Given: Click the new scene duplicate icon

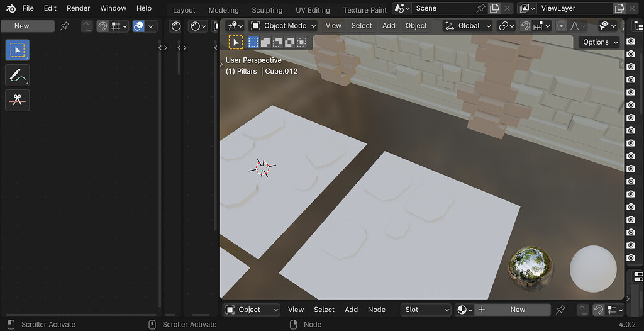Looking at the screenshot, I should pyautogui.click(x=494, y=8).
